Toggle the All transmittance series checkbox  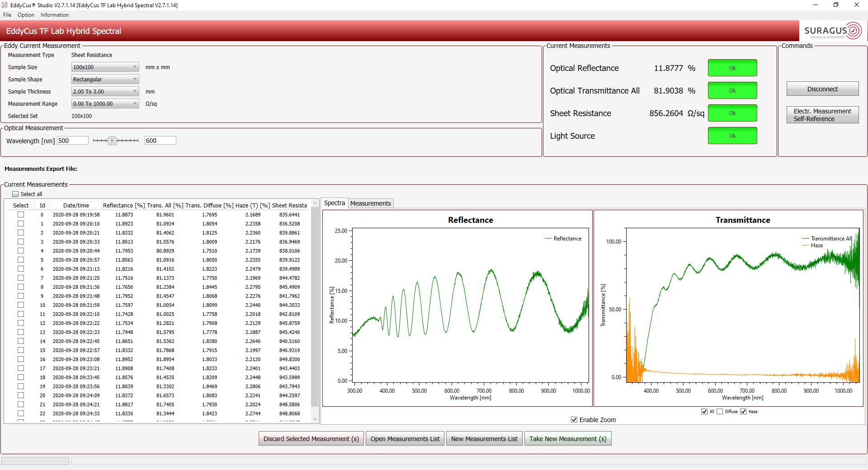[704, 411]
